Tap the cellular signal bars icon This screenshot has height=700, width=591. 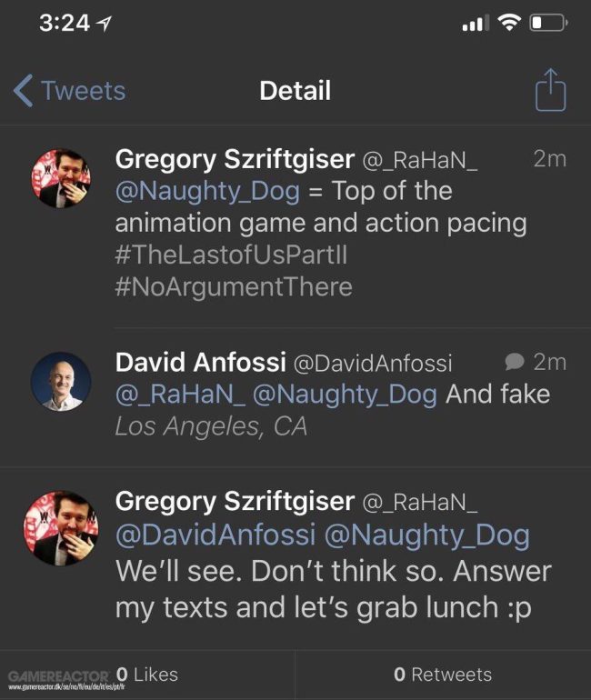coord(476,23)
